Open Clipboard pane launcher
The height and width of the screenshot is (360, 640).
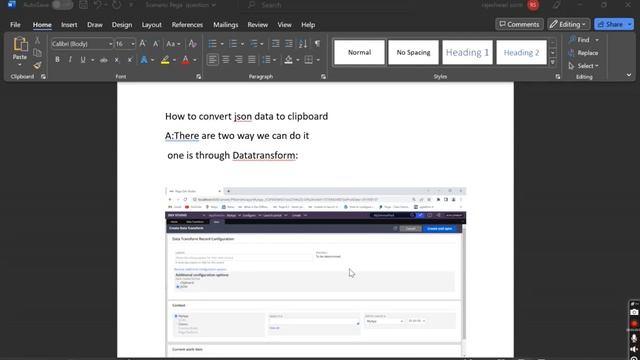click(43, 76)
